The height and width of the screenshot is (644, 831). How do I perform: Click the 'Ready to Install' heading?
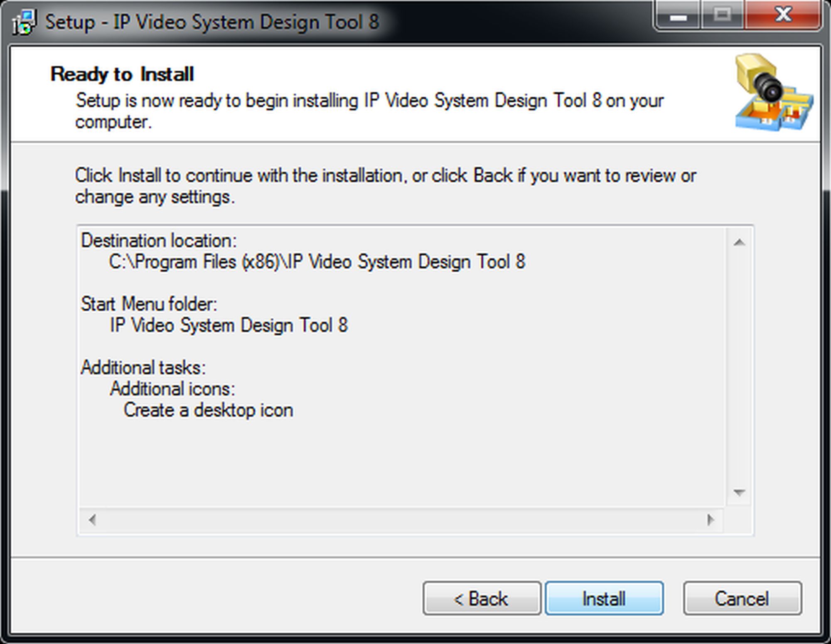click(122, 74)
